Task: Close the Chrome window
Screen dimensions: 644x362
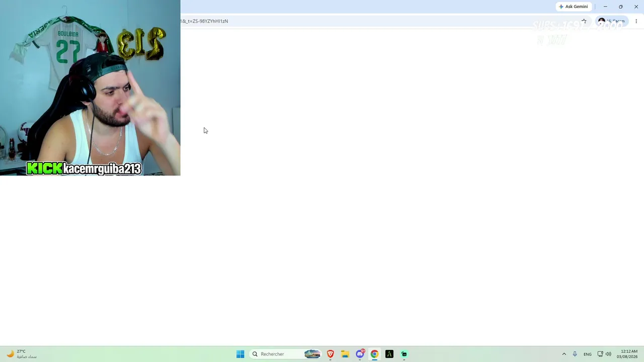Action: coord(636,7)
